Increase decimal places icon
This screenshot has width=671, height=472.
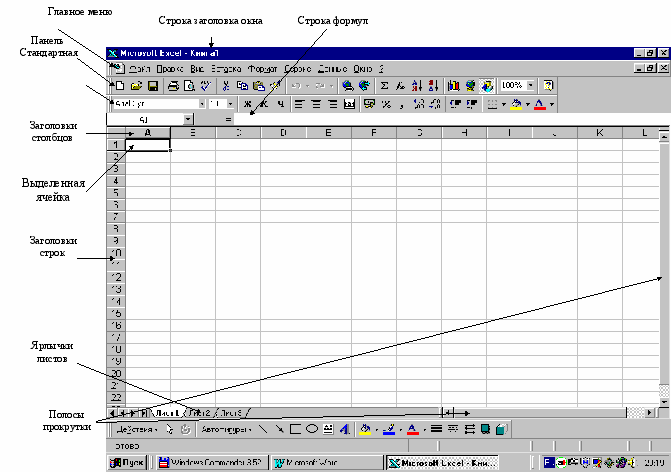tap(419, 104)
